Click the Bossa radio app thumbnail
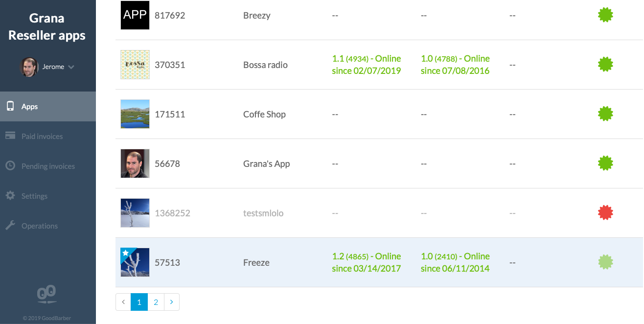 pyautogui.click(x=135, y=65)
